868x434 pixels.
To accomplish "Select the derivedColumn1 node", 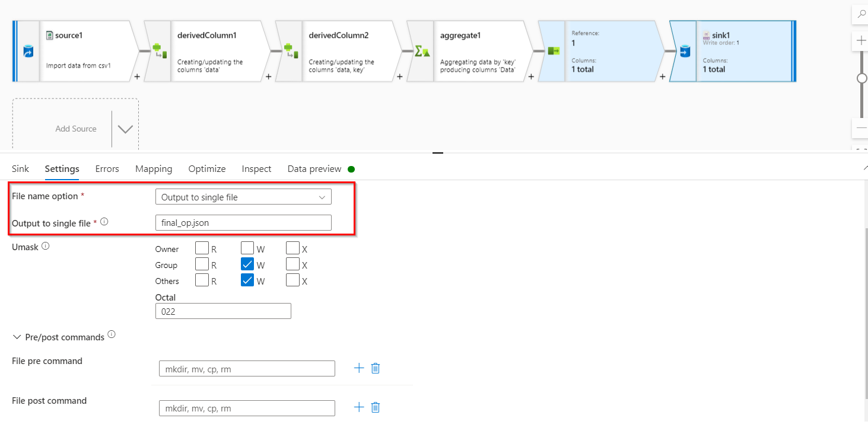I will tap(206, 52).
